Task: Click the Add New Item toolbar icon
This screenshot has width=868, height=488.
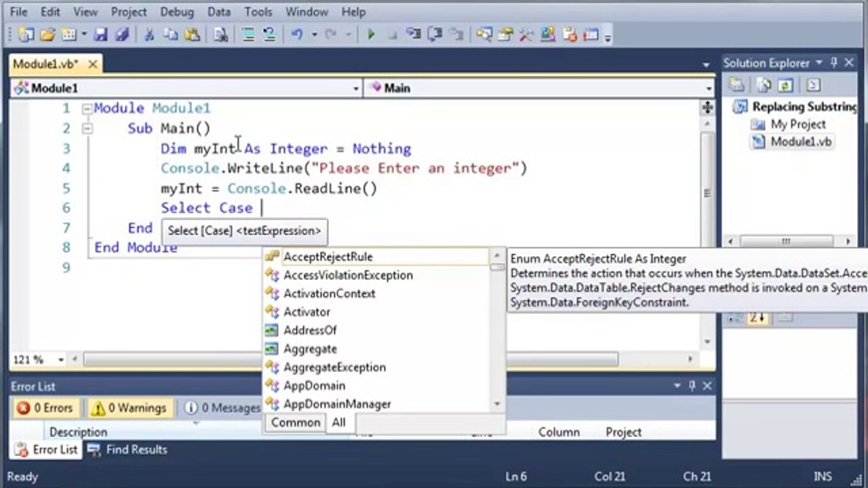Action: [x=68, y=35]
